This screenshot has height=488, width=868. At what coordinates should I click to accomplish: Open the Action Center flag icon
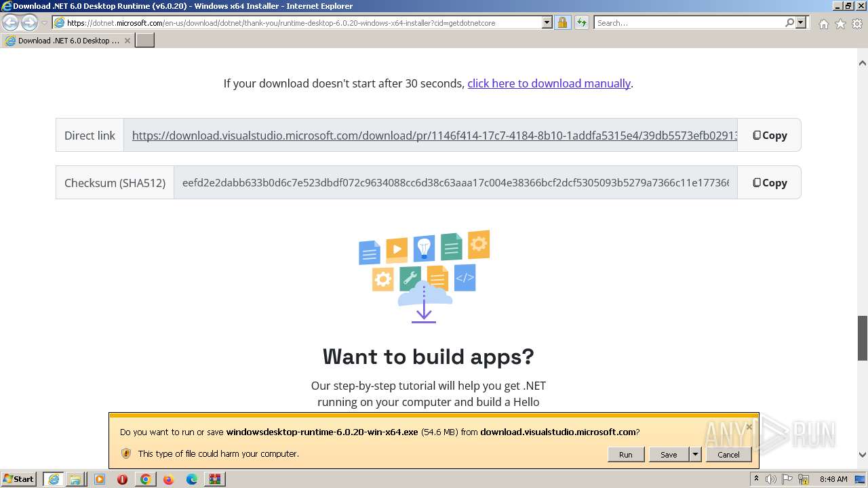[x=787, y=479]
